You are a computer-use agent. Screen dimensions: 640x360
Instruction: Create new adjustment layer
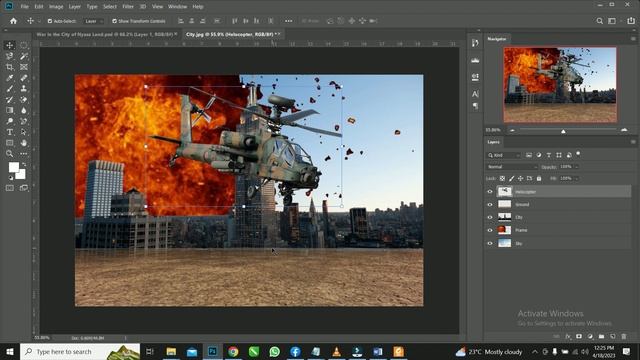[x=590, y=337]
